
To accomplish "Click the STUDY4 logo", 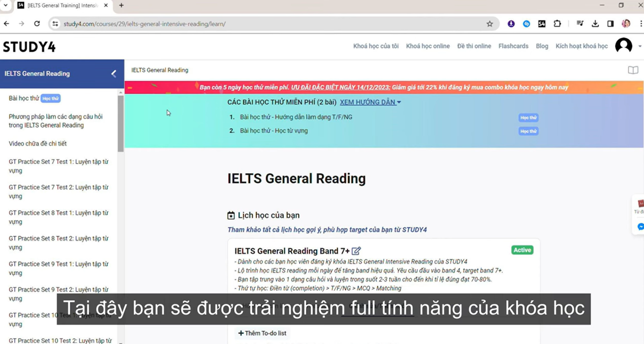I will pyautogui.click(x=29, y=47).
